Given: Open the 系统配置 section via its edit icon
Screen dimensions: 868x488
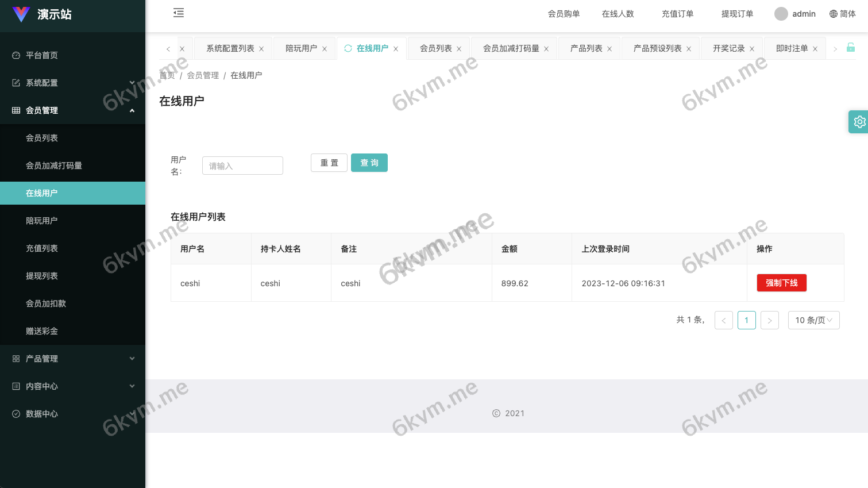Looking at the screenshot, I should point(17,83).
